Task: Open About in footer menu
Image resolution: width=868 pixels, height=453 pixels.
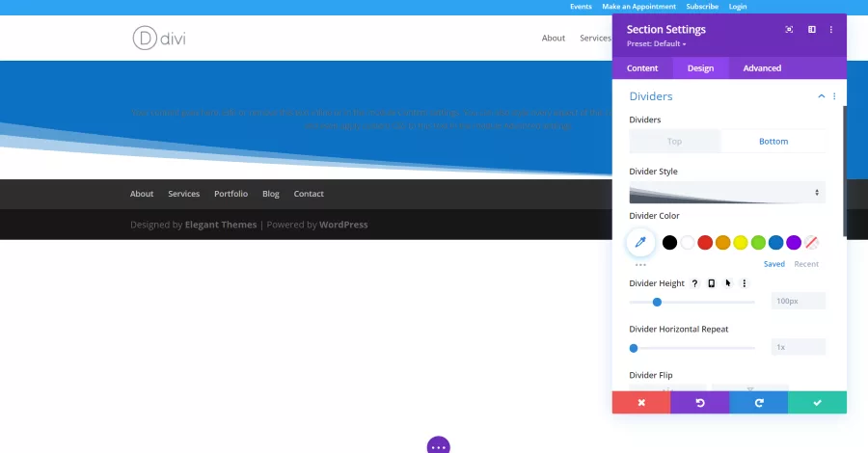Action: click(x=142, y=194)
